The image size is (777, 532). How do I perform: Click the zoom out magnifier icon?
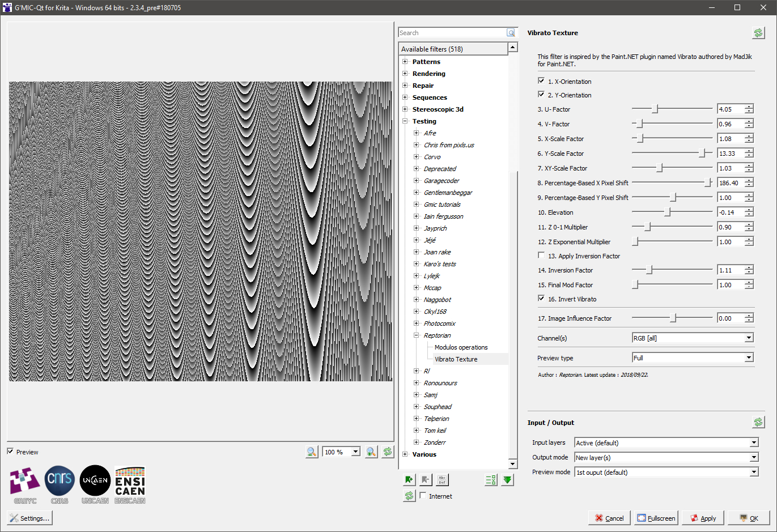point(311,452)
